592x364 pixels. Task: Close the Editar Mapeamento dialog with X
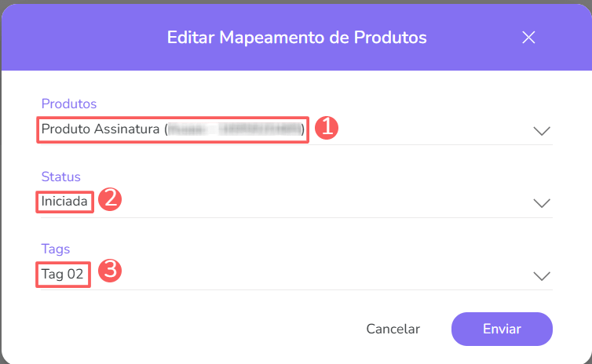pyautogui.click(x=528, y=38)
